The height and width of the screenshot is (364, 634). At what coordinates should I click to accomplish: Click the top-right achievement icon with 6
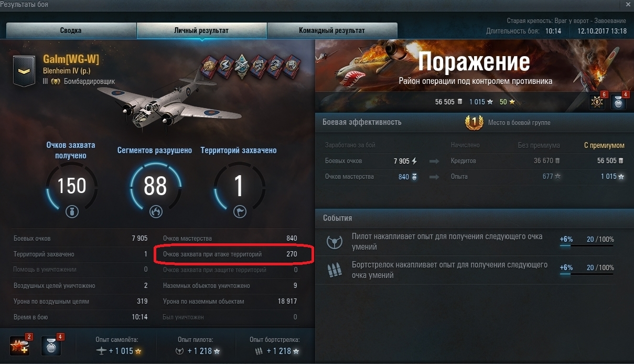pyautogui.click(x=597, y=102)
